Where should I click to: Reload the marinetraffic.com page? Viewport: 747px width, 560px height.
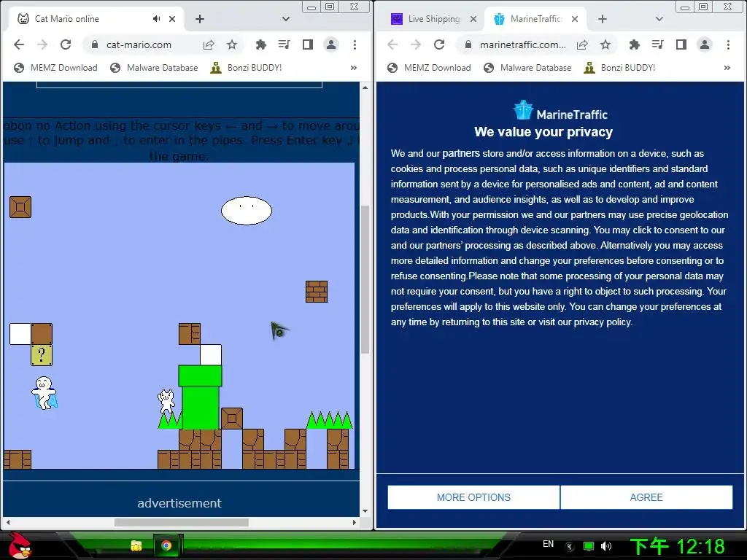click(x=439, y=44)
